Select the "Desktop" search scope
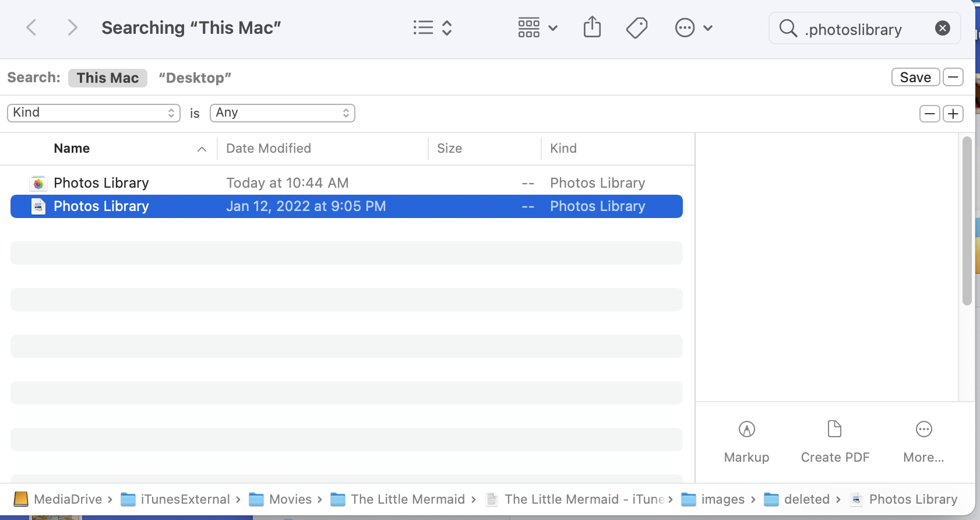This screenshot has width=980, height=520. pyautogui.click(x=195, y=78)
